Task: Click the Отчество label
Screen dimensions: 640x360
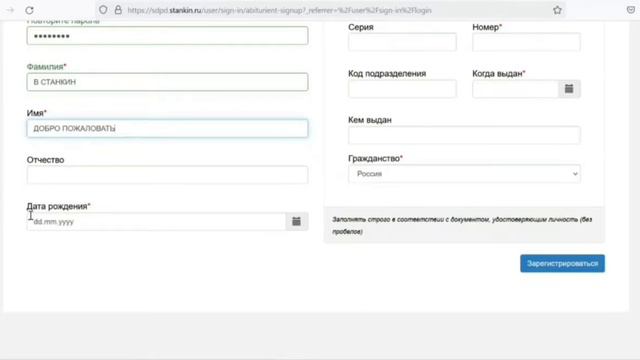Action: (45, 160)
